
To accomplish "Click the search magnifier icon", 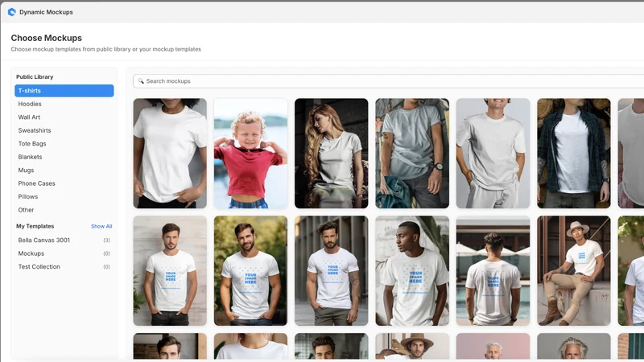I will [141, 81].
